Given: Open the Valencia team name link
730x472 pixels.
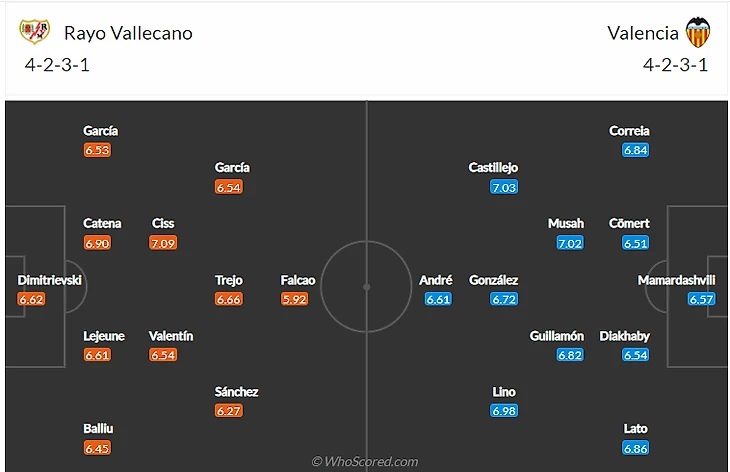Looking at the screenshot, I should 643,33.
